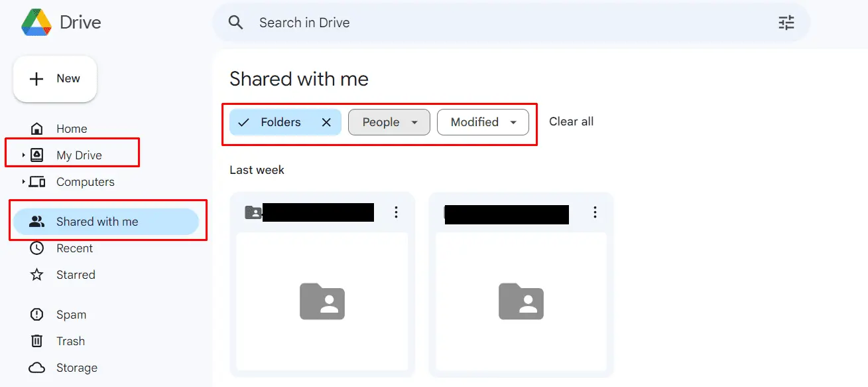This screenshot has height=387, width=868.
Task: Toggle the Folders filter checkmark
Action: tap(245, 122)
